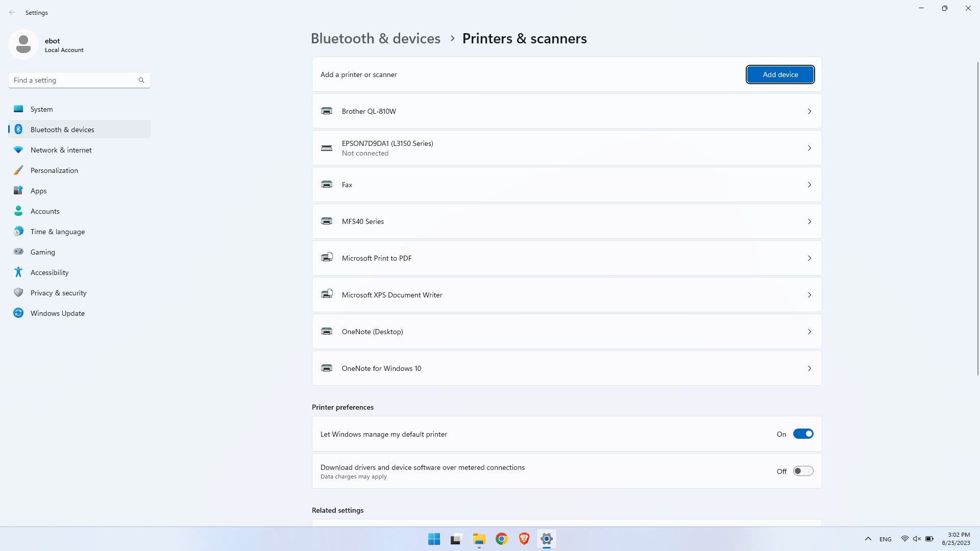Open Apps settings category
This screenshot has height=551, width=980.
click(x=80, y=191)
